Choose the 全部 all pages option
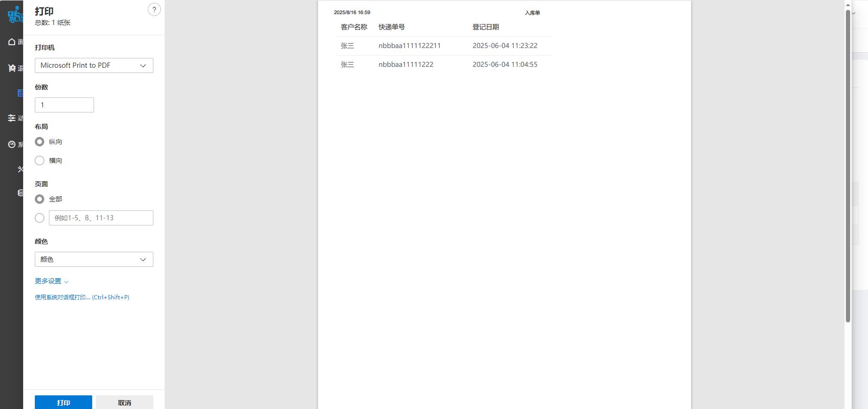Image resolution: width=868 pixels, height=409 pixels. (40, 199)
